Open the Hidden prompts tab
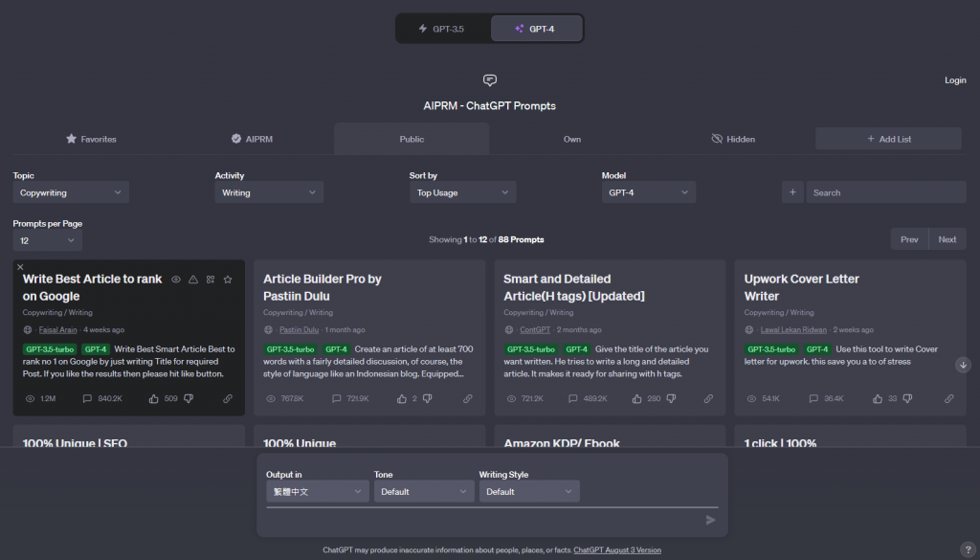 click(x=733, y=139)
